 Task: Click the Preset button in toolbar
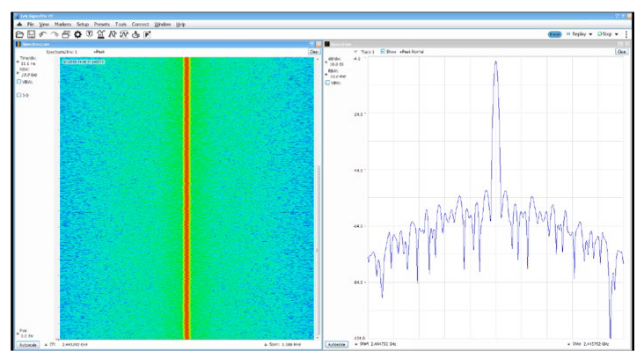(x=89, y=33)
